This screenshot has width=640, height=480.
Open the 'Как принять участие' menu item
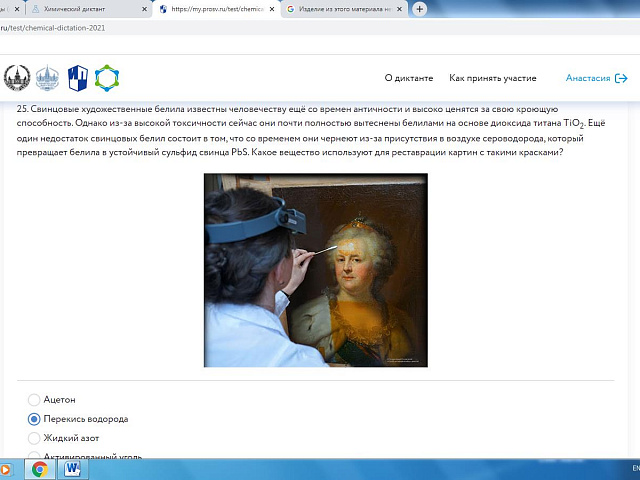[x=493, y=78]
